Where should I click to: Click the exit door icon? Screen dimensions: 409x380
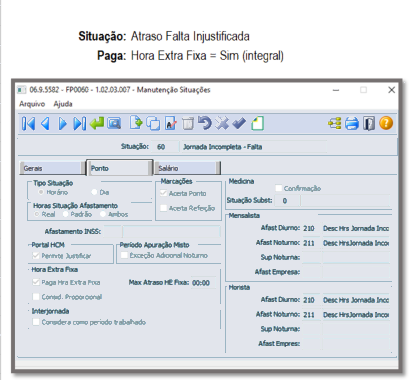(369, 124)
